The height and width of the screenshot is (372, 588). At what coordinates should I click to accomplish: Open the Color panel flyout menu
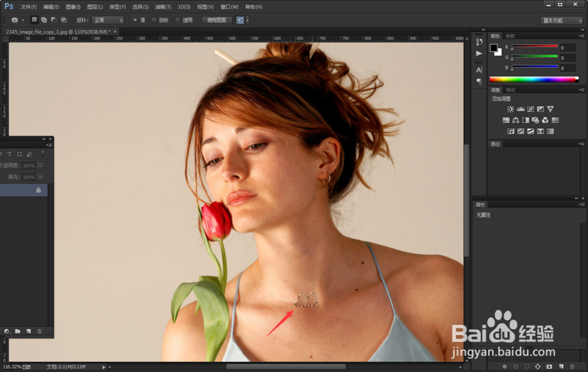tap(582, 36)
